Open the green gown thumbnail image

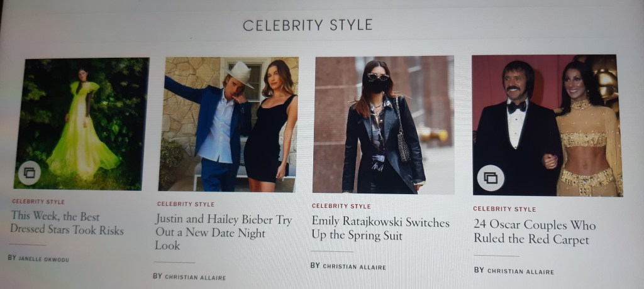click(x=82, y=124)
